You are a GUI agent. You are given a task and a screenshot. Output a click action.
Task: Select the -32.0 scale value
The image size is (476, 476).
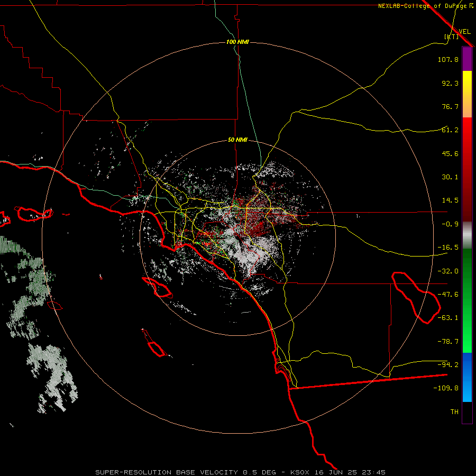(x=448, y=271)
